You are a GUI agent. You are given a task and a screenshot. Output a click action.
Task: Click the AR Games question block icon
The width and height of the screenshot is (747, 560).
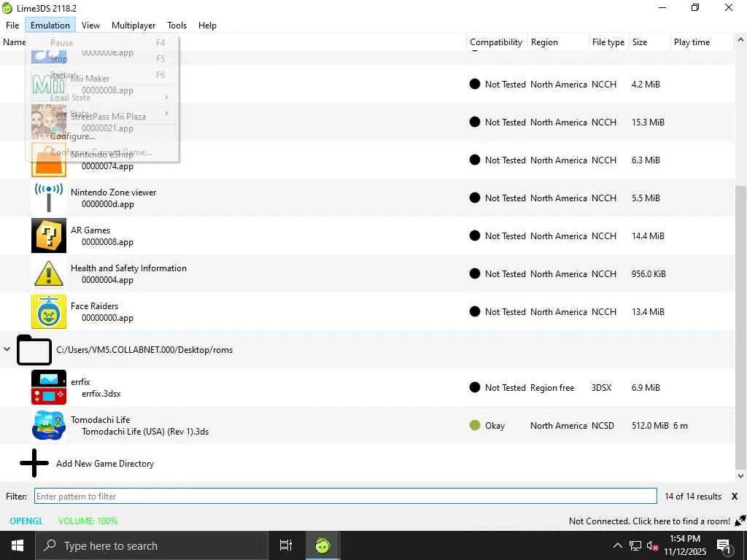(x=49, y=236)
